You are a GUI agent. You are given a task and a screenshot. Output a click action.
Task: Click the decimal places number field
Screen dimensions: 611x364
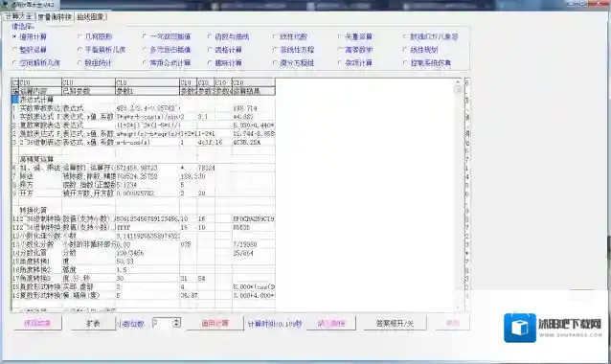click(163, 323)
